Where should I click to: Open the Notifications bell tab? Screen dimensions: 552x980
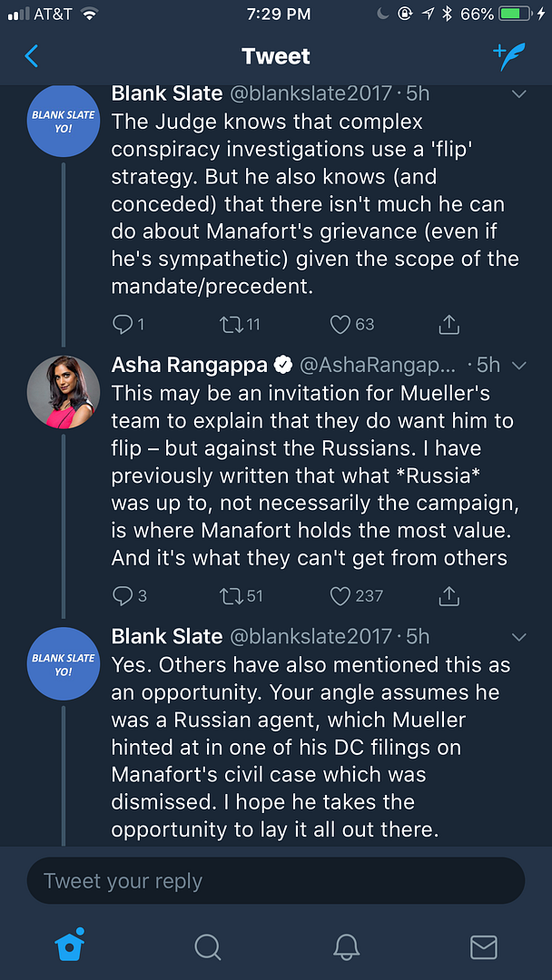(x=346, y=947)
